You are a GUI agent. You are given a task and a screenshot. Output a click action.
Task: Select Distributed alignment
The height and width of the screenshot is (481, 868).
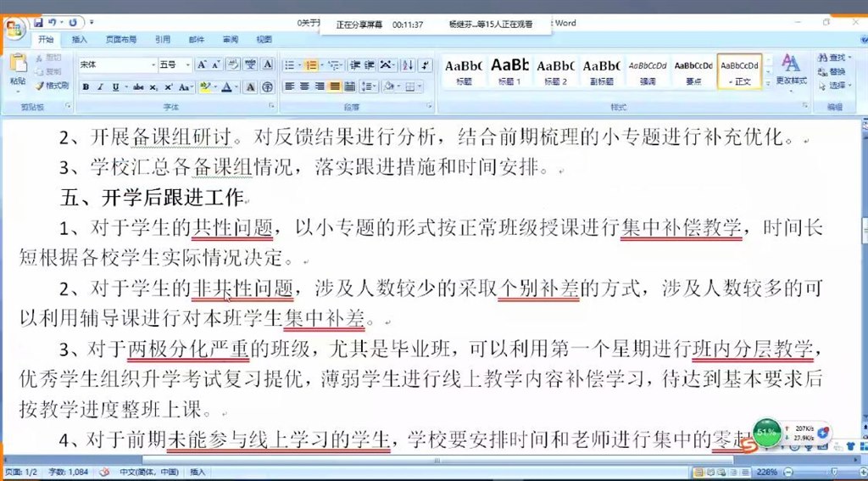coord(349,87)
